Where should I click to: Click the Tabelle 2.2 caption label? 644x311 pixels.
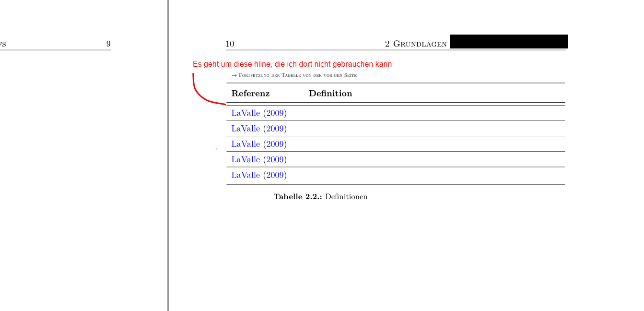298,197
